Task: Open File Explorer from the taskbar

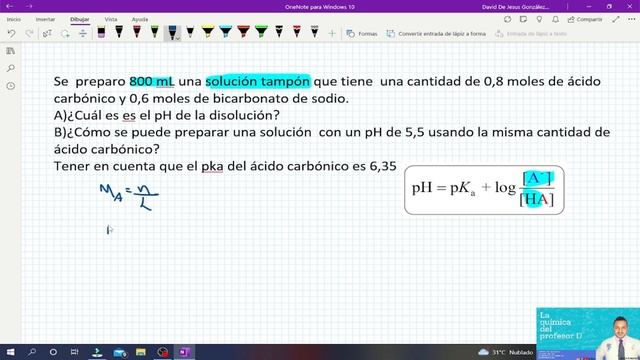Action: [x=141, y=352]
